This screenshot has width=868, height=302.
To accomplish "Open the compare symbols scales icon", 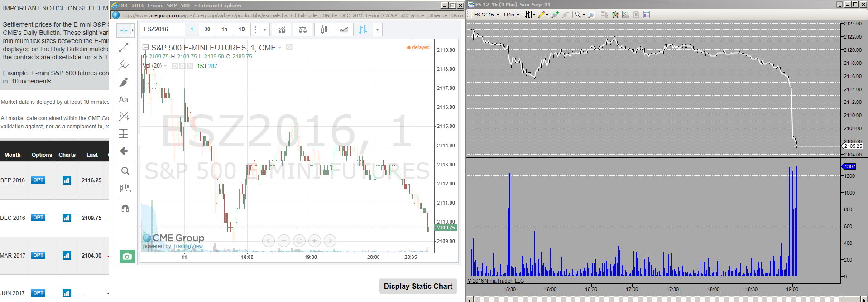I will 303,29.
